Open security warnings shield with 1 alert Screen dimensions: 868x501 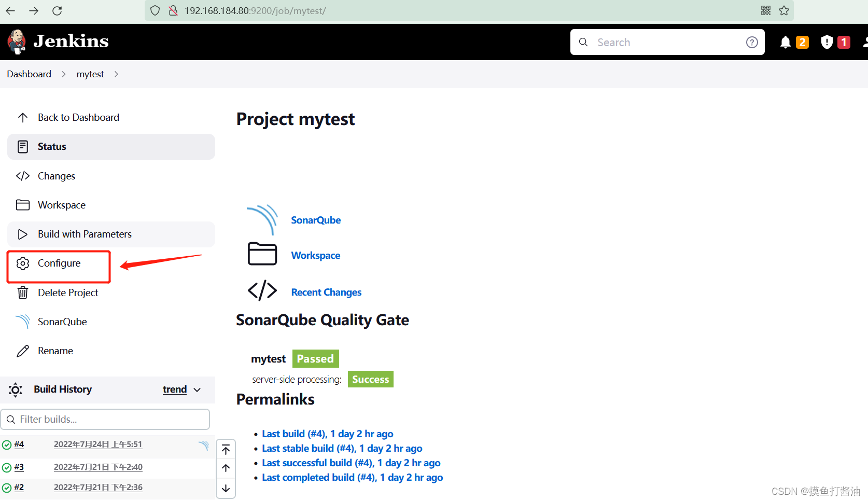point(835,43)
